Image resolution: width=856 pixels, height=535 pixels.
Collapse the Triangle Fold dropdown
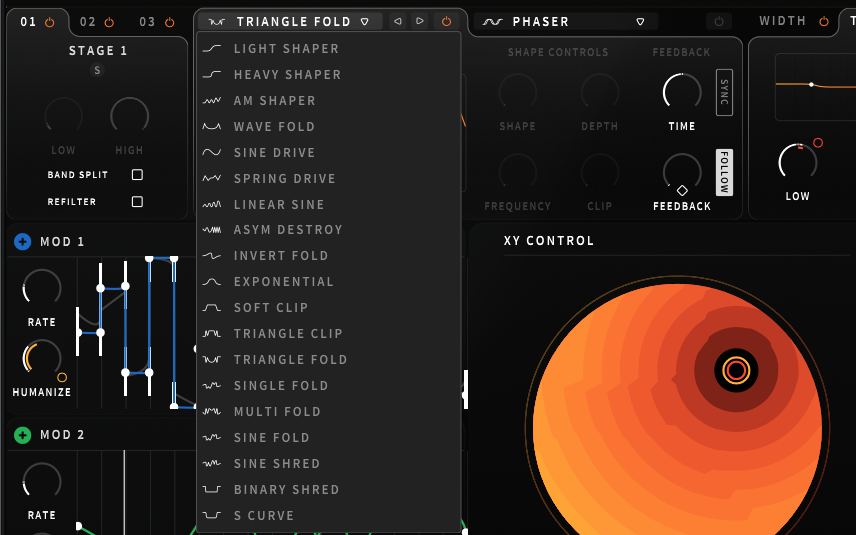(x=365, y=22)
